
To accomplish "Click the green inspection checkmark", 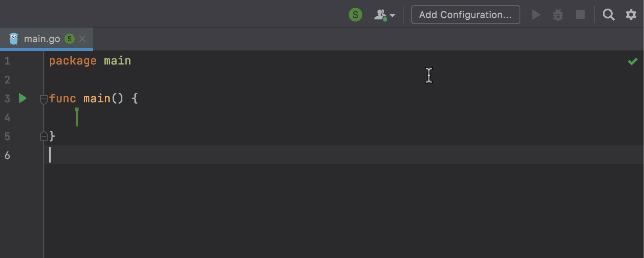I will (x=632, y=61).
